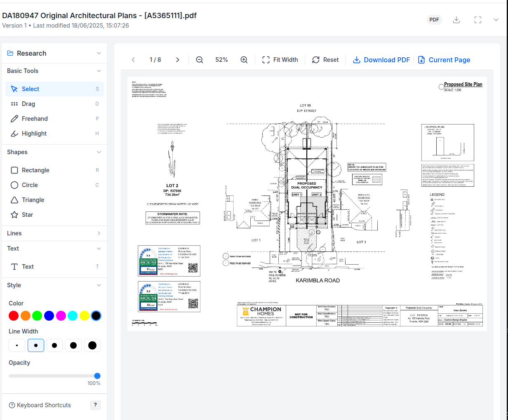Screen dimensions: 508x420
Task: Pick the red color swatch
Action: click(x=14, y=316)
